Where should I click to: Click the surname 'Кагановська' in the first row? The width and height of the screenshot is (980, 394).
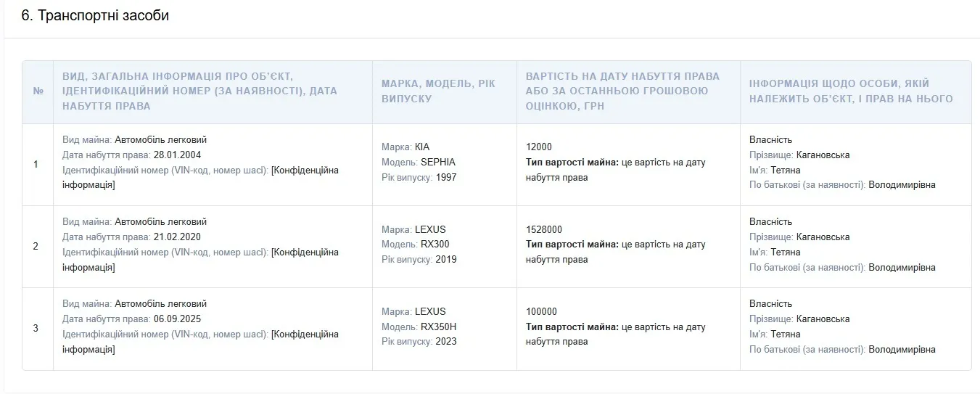pyautogui.click(x=823, y=155)
